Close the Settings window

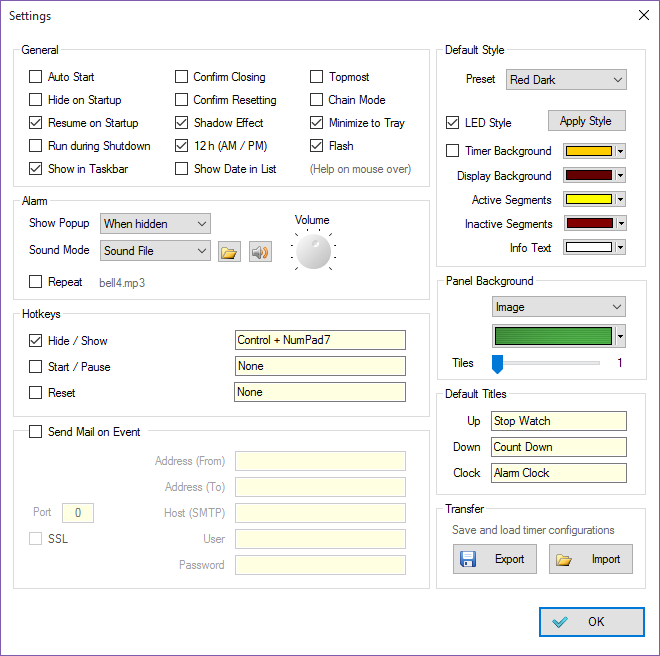tap(644, 15)
